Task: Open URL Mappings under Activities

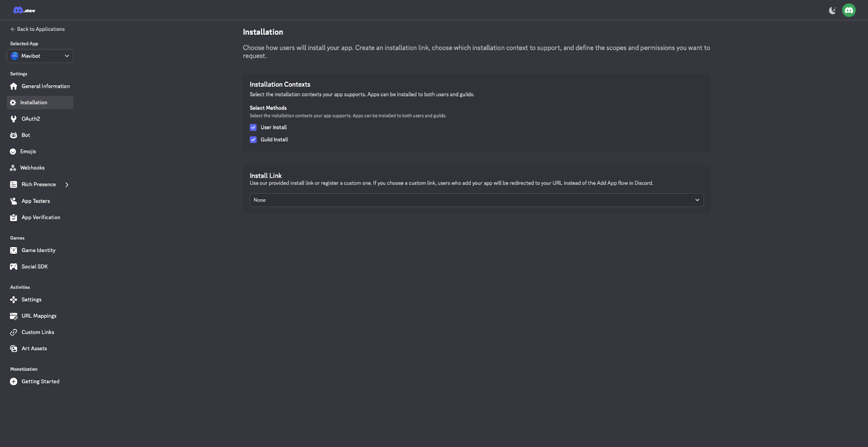Action: click(x=39, y=316)
